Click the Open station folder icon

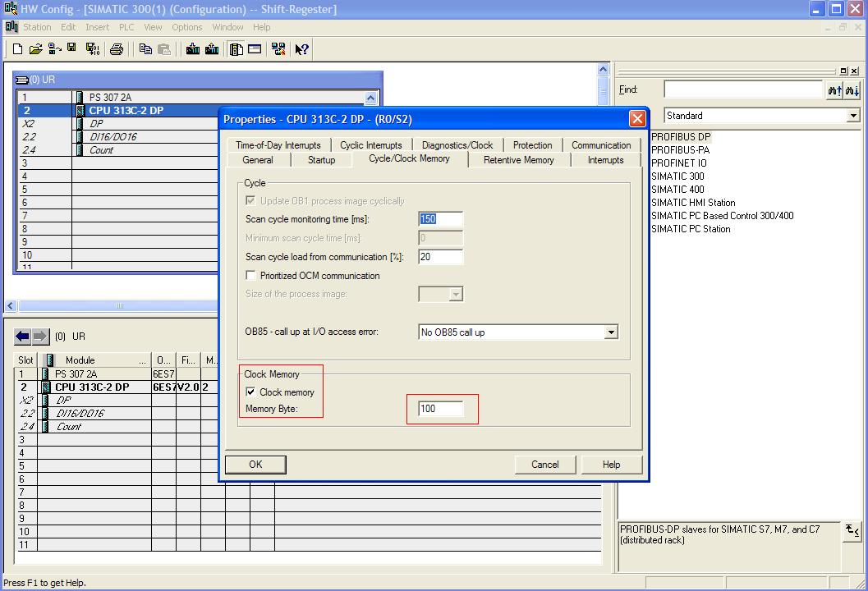tap(35, 49)
